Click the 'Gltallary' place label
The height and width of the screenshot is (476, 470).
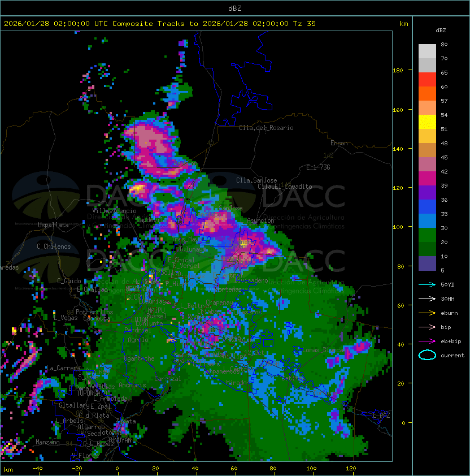(x=74, y=405)
